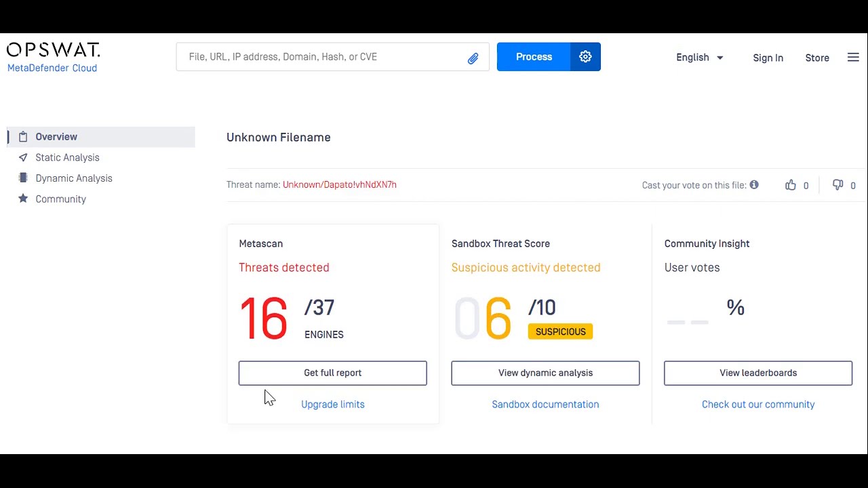Viewport: 868px width, 488px height.
Task: Click the Process button
Action: tap(534, 57)
